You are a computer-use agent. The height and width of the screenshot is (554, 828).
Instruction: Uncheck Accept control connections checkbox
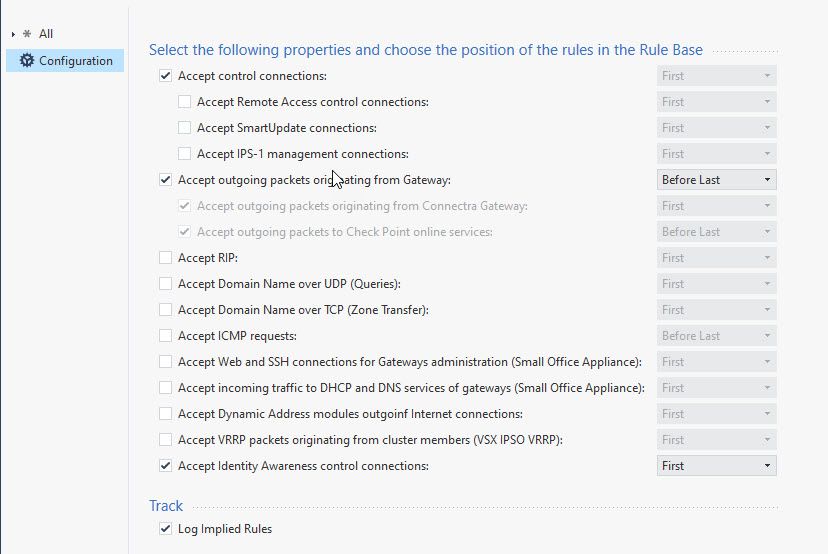click(x=166, y=76)
